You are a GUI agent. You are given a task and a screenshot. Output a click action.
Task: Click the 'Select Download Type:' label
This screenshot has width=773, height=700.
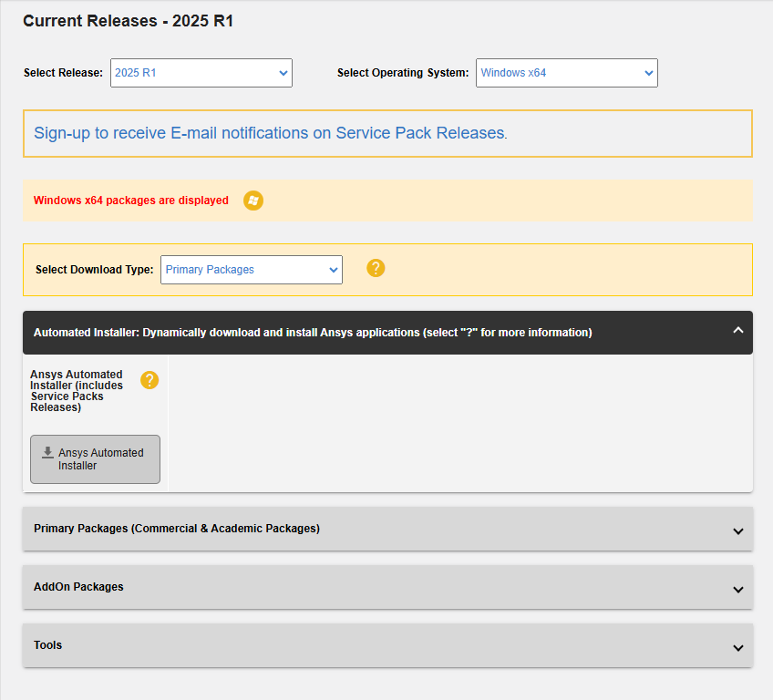pyautogui.click(x=94, y=270)
